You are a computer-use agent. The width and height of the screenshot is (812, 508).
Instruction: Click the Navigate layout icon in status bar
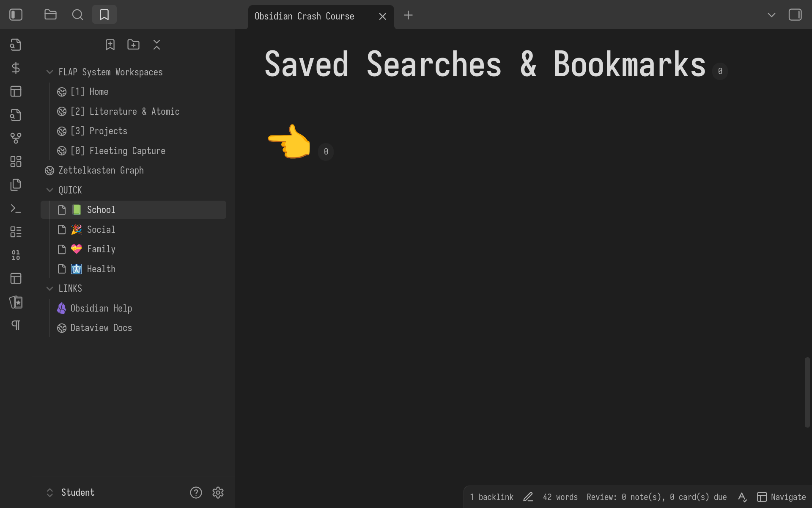tap(762, 497)
